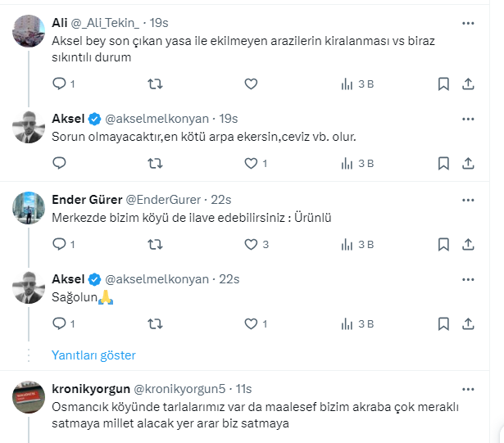The height and width of the screenshot is (443, 504).
Task: Open the kronikyorgun username link
Action: [88, 387]
